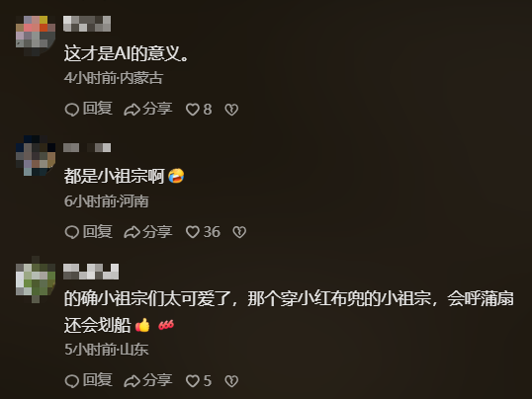Open avatar of the 山东 commenter
Image resolution: width=532 pixels, height=399 pixels.
pos(36,279)
